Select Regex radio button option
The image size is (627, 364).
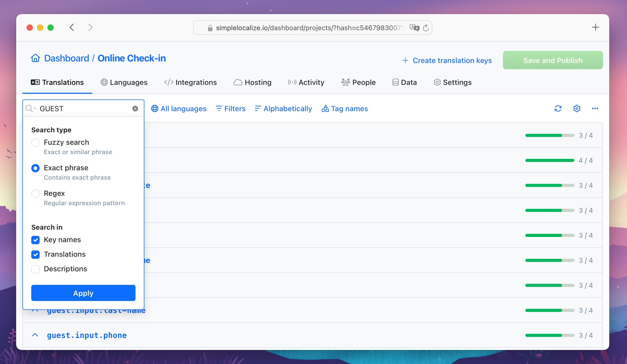pos(35,193)
